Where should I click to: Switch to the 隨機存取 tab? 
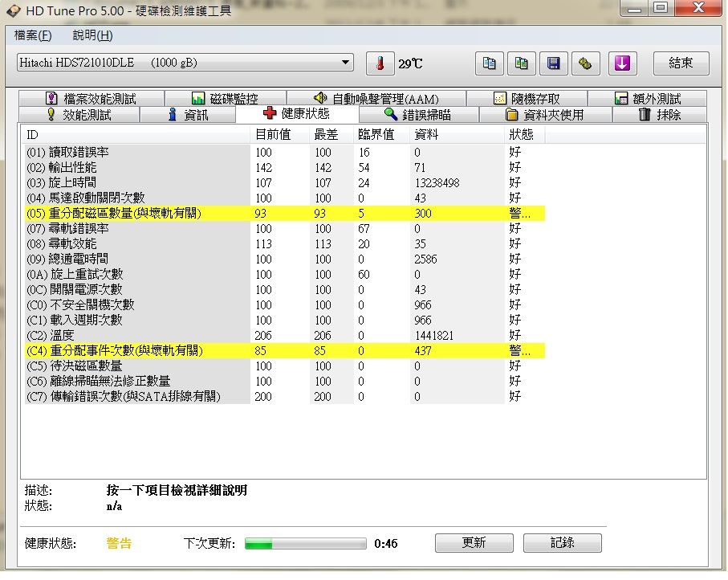[527, 99]
